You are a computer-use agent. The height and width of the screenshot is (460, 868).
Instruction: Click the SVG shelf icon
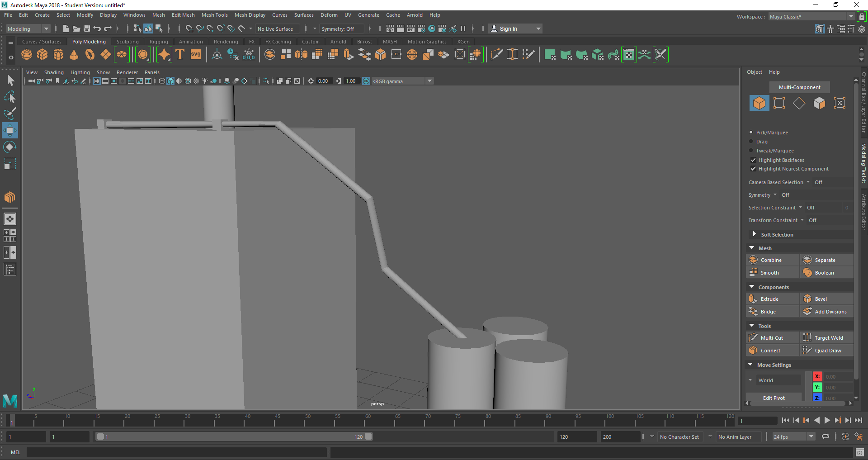(196, 55)
